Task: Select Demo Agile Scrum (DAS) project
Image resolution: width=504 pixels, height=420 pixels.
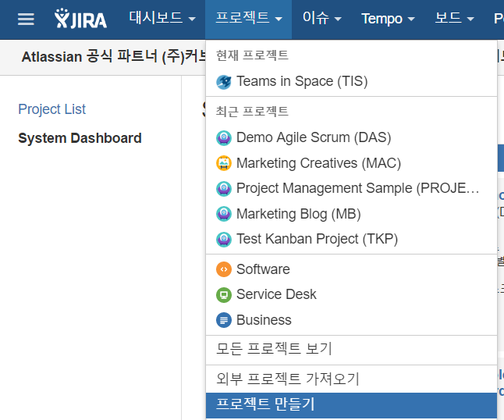Action: (351, 138)
